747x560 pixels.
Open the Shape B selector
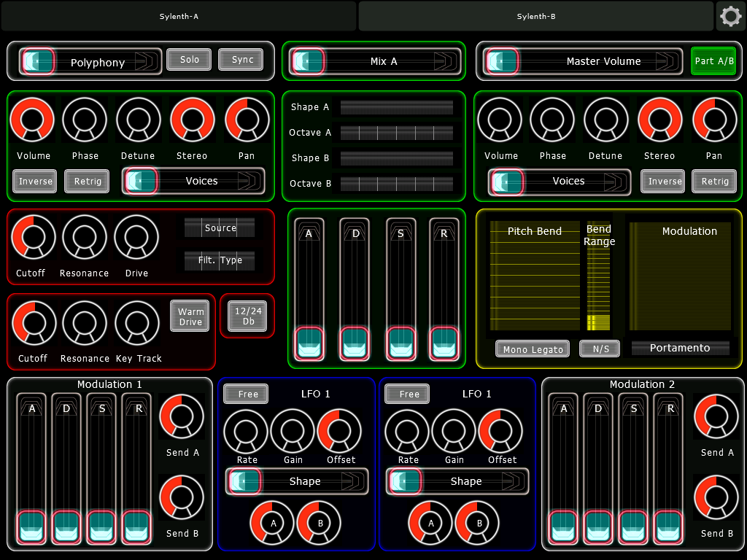pos(396,158)
